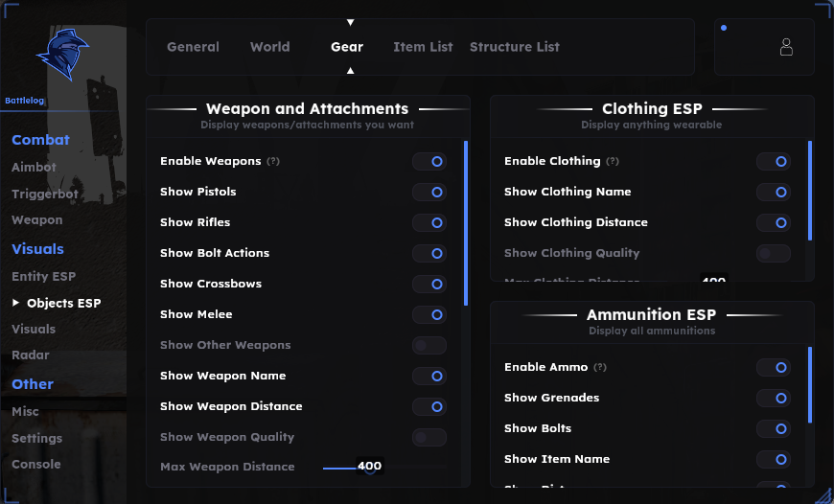Click the down triangle above Gear tab
This screenshot has width=834, height=504.
pos(350,22)
